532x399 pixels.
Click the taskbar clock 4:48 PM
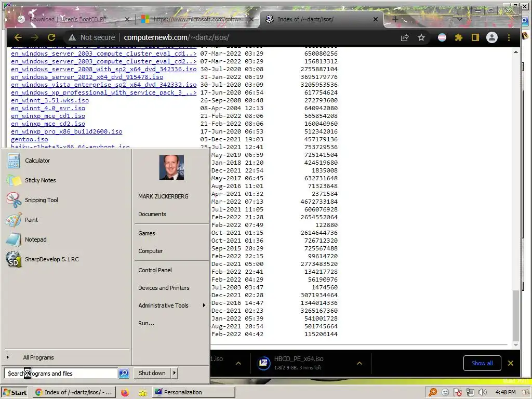click(x=505, y=393)
